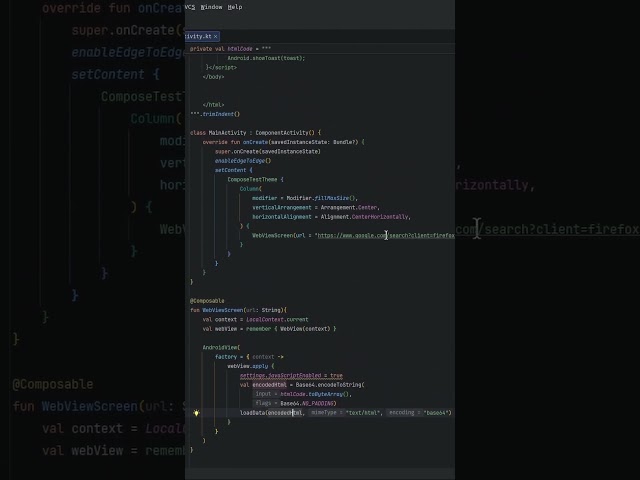
Task: Click 'class MainActivity : ComponentActivity()' declaration
Action: coord(255,133)
